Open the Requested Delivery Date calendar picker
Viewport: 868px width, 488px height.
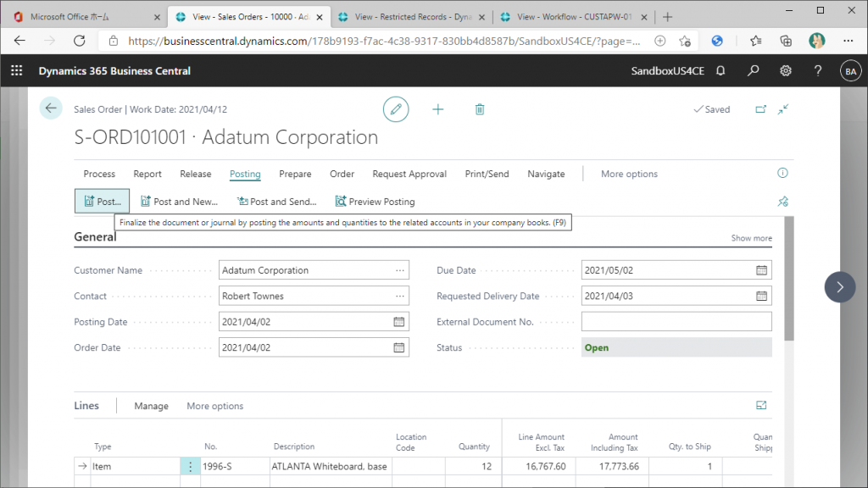762,296
